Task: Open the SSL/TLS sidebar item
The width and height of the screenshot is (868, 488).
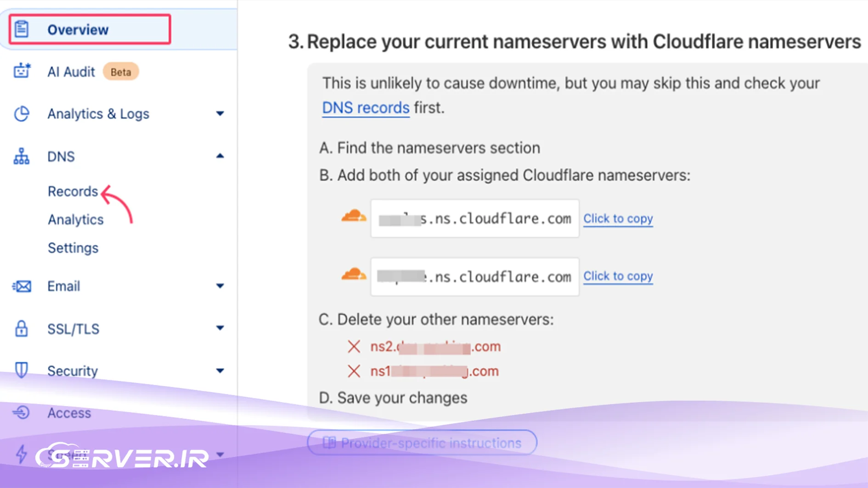Action: click(x=73, y=329)
